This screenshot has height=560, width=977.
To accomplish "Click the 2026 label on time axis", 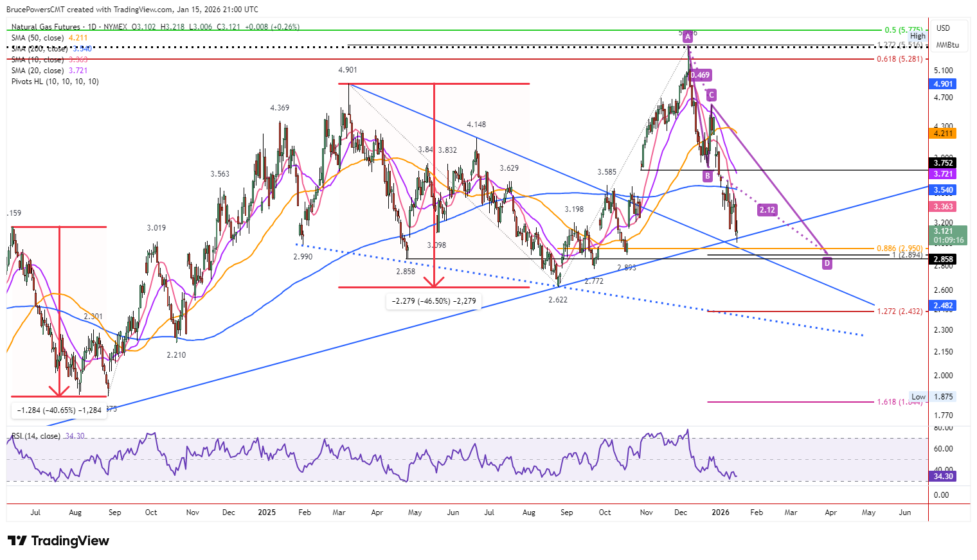I will pyautogui.click(x=721, y=512).
